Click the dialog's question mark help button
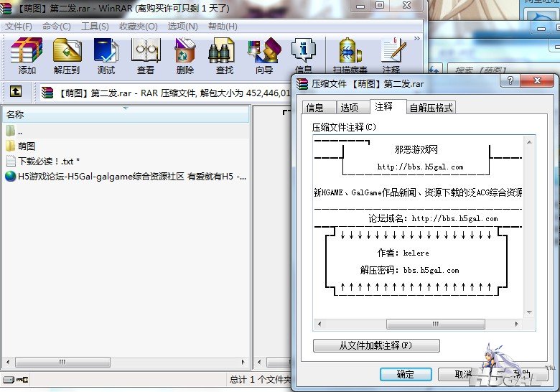The height and width of the screenshot is (392, 560). click(x=510, y=80)
